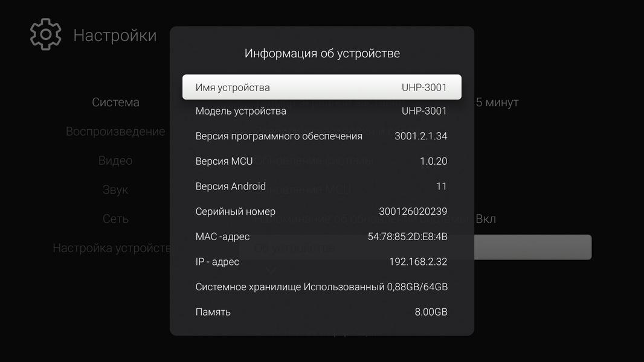Select the Серийный номер row
Image resolution: width=644 pixels, height=362 pixels.
(x=321, y=211)
